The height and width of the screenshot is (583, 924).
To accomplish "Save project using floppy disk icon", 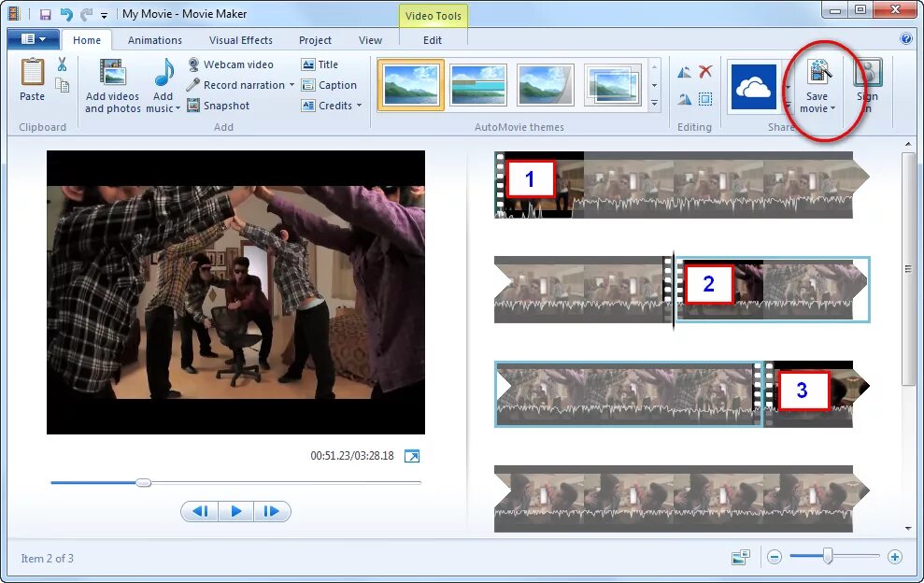I will [45, 14].
